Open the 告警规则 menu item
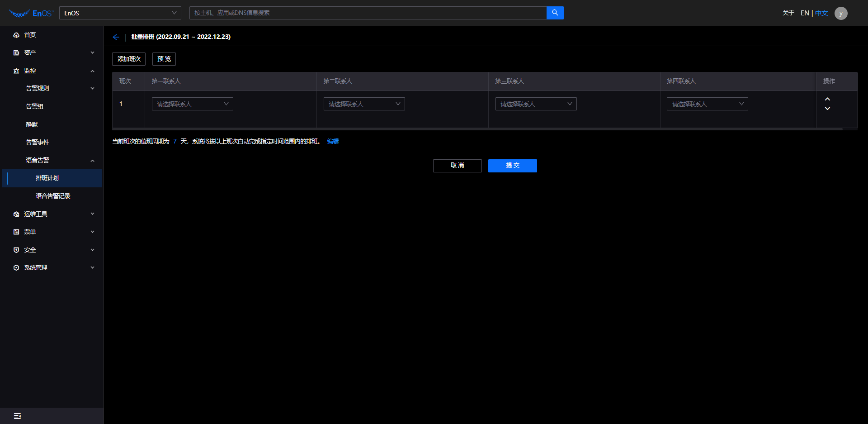 (38, 88)
